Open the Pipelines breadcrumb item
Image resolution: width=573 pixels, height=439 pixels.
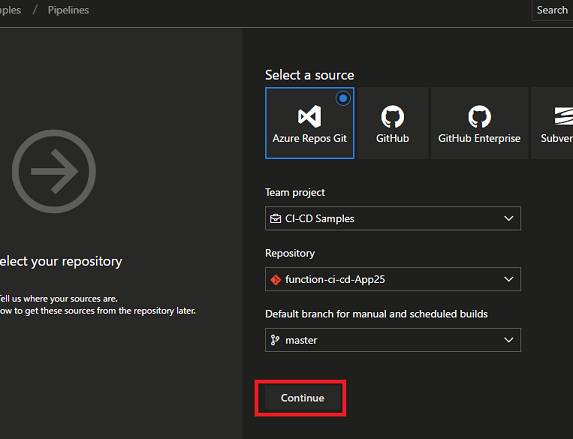68,10
